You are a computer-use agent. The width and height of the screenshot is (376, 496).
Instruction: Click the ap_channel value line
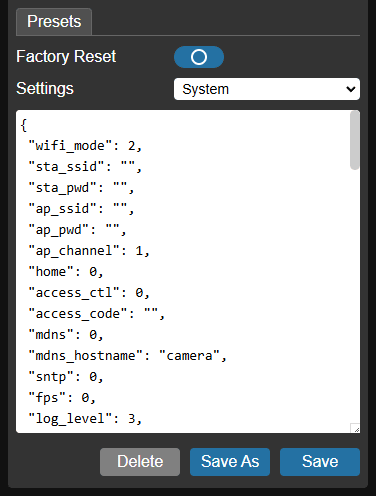(89, 251)
